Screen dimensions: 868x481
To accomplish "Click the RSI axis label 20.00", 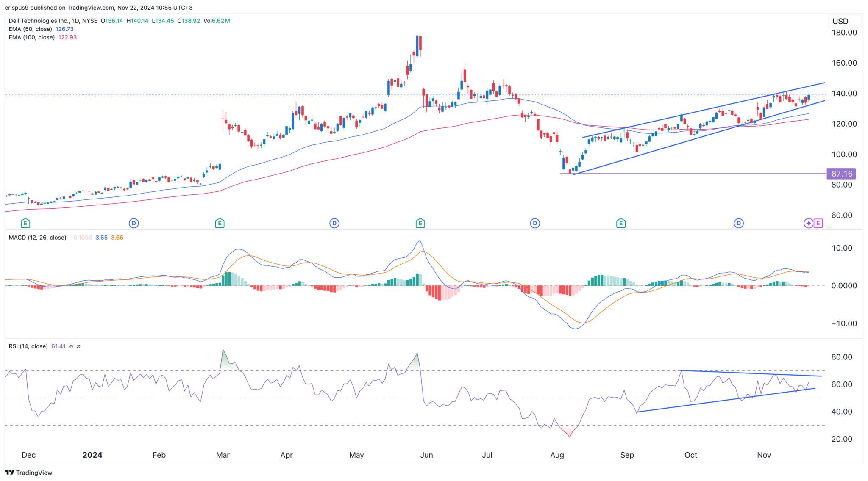I will click(842, 439).
